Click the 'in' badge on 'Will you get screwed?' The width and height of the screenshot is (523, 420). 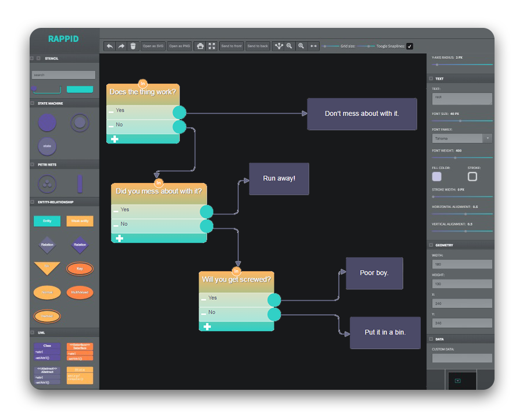[x=236, y=270]
